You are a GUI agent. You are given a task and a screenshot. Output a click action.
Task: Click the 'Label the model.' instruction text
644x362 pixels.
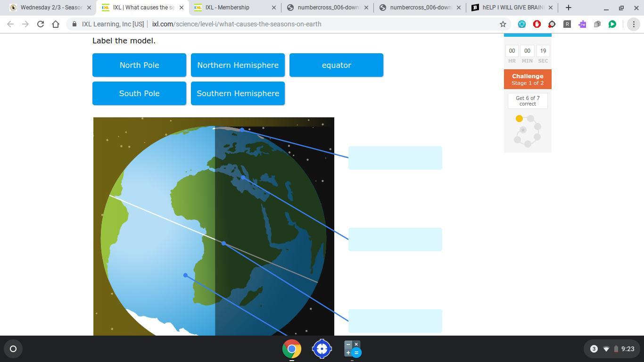point(124,41)
